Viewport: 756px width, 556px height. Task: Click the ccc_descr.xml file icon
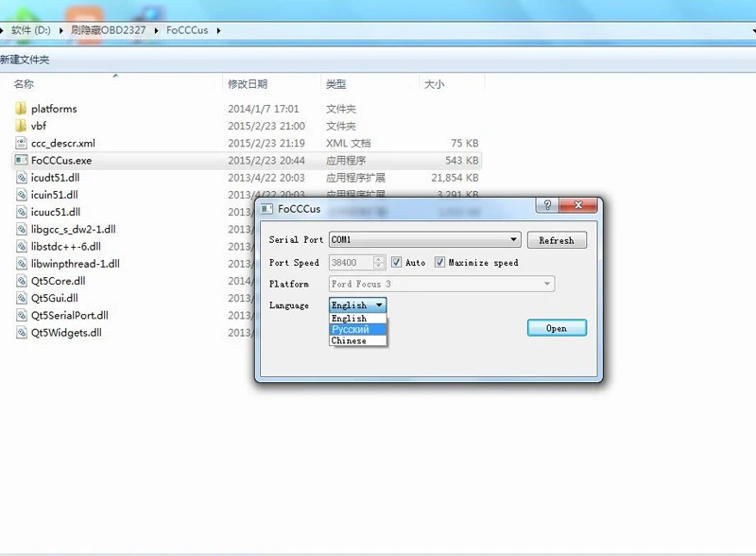tap(21, 143)
